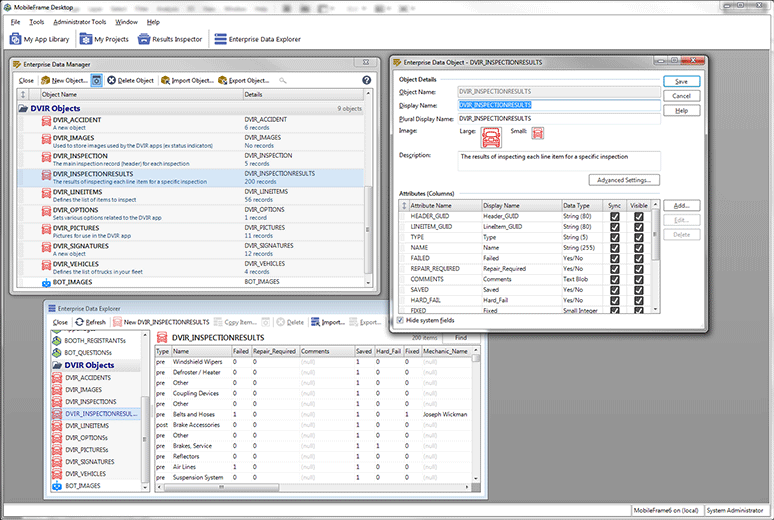Toggle Visible checkbox for COMMENTS attribute
Image resolution: width=774 pixels, height=520 pixels.
(639, 280)
